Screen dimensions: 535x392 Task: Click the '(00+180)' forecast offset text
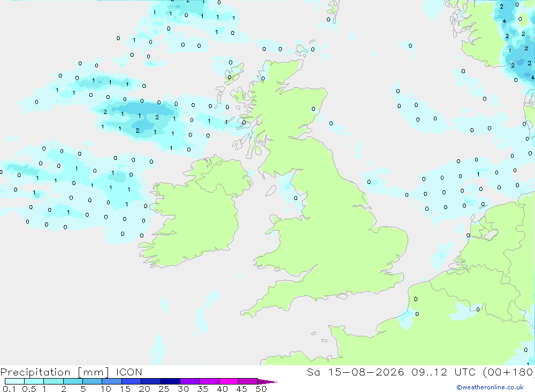pyautogui.click(x=509, y=372)
